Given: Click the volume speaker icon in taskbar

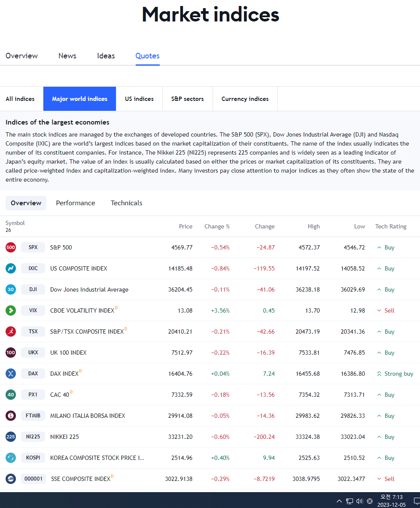Looking at the screenshot, I should [359, 501].
